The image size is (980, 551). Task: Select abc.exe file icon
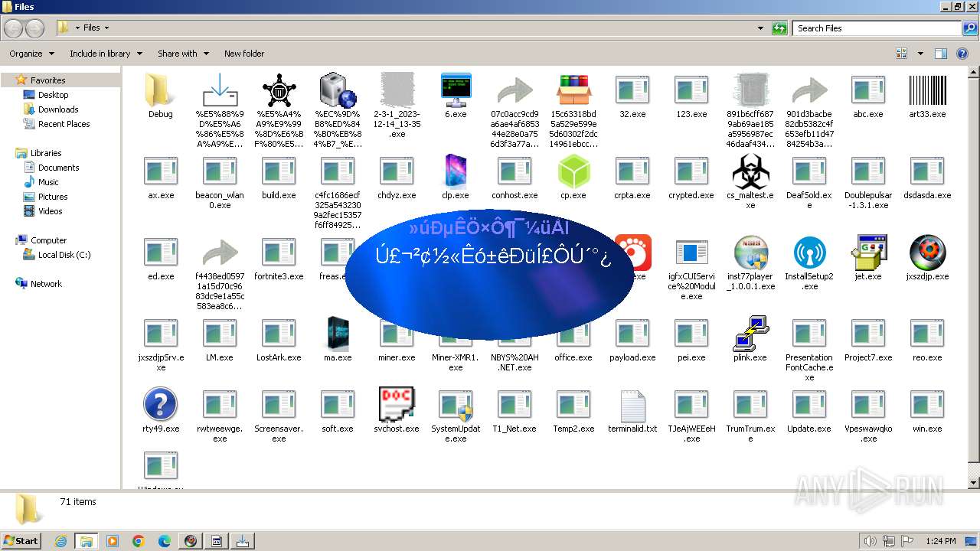click(868, 91)
